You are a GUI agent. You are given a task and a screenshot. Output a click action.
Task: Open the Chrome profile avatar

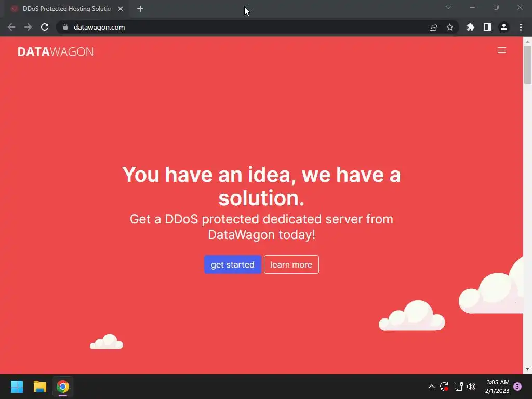point(504,27)
